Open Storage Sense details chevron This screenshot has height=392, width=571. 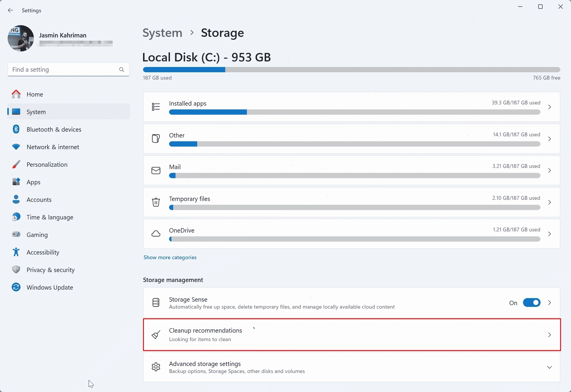(550, 303)
